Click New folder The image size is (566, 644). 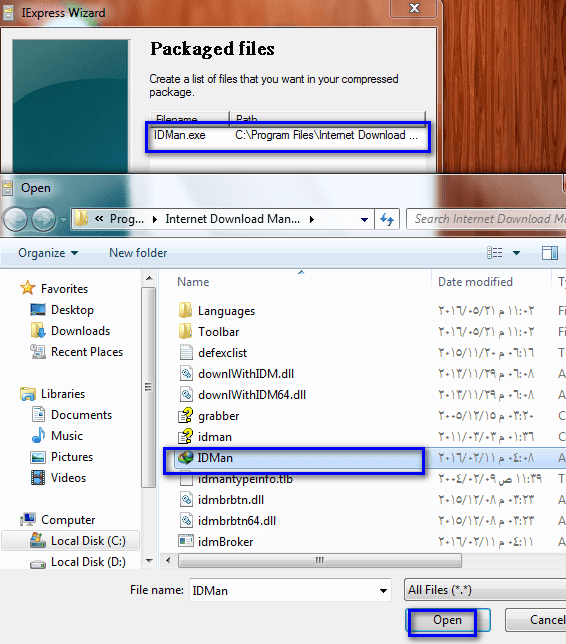[x=138, y=253]
